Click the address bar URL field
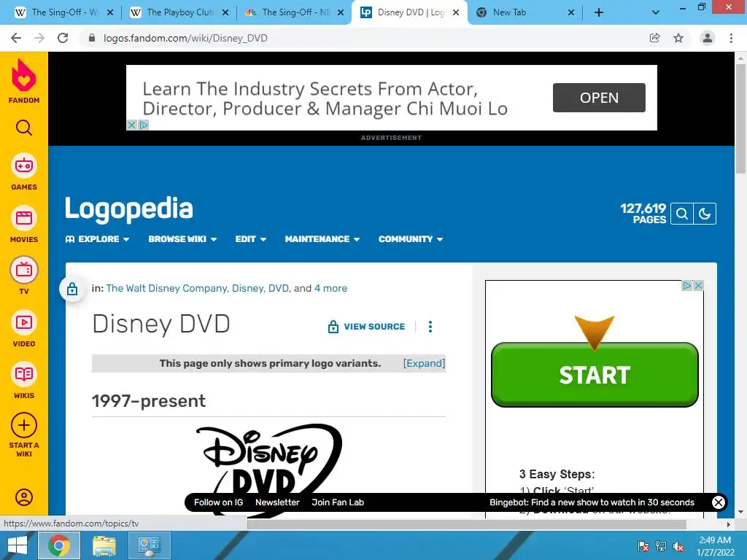Screen dimensions: 747x560 [x=362, y=38]
